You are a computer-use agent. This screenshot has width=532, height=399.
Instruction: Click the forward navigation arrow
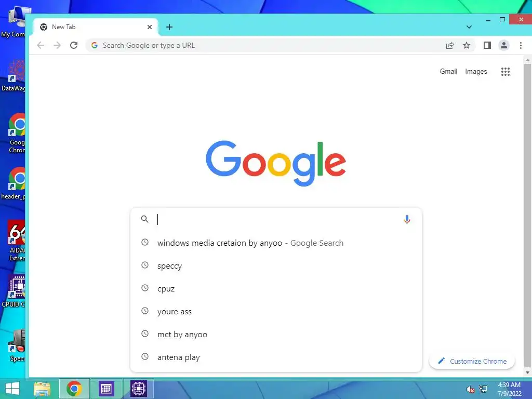[57, 45]
